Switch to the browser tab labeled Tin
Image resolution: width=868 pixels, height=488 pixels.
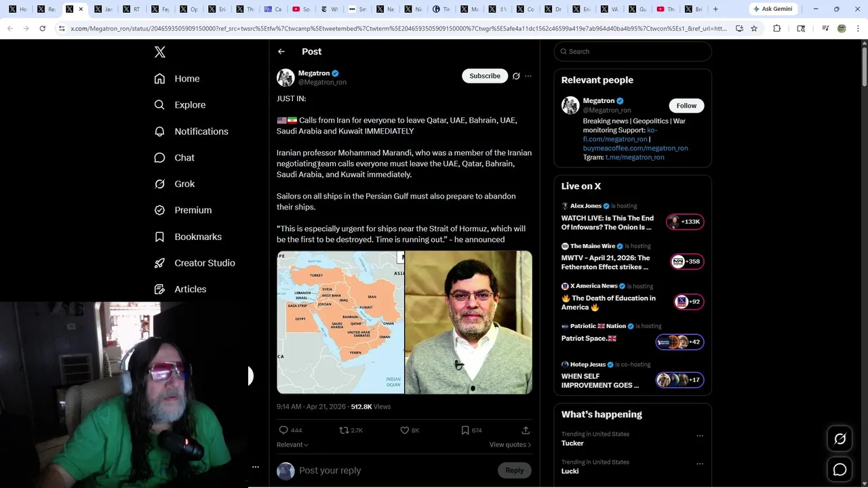(441, 9)
